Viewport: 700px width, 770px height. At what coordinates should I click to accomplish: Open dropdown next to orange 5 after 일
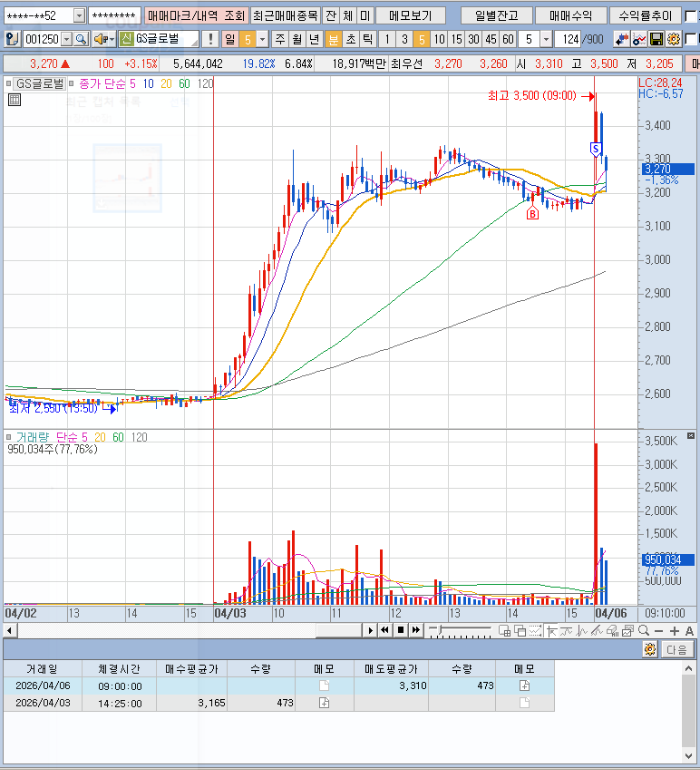coord(263,39)
